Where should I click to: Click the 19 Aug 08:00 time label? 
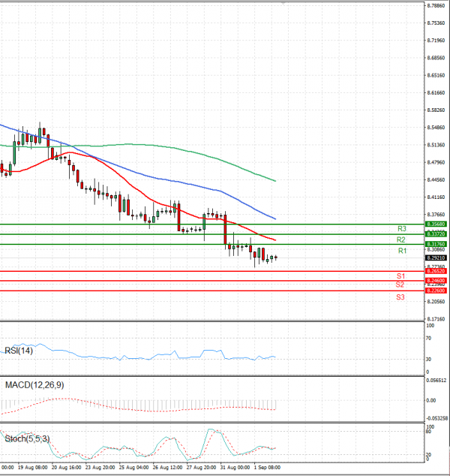[x=32, y=467]
